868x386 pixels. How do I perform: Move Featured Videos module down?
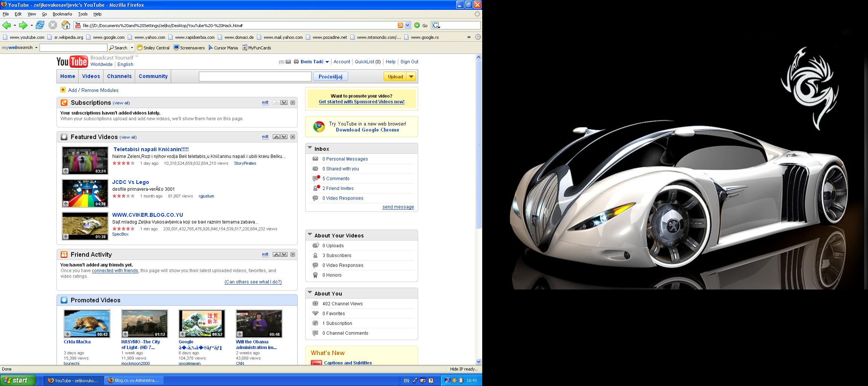284,137
